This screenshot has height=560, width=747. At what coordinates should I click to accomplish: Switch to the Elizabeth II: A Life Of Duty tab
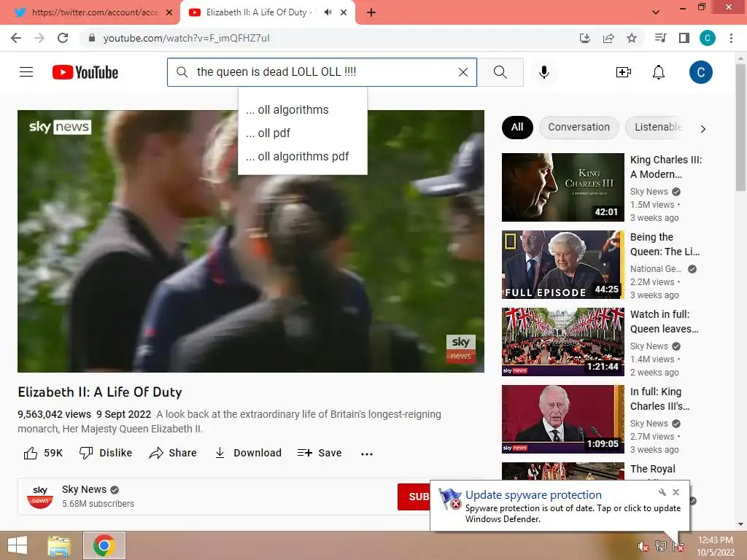tap(259, 12)
